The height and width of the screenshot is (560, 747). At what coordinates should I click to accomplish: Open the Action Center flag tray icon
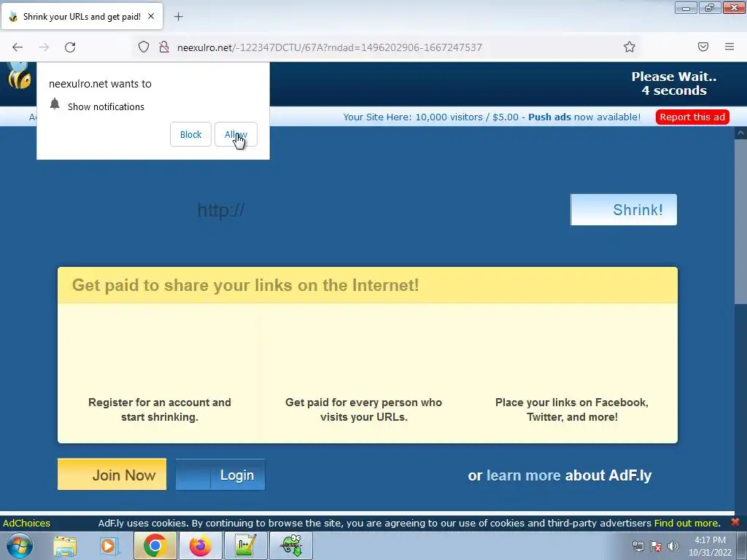(656, 546)
